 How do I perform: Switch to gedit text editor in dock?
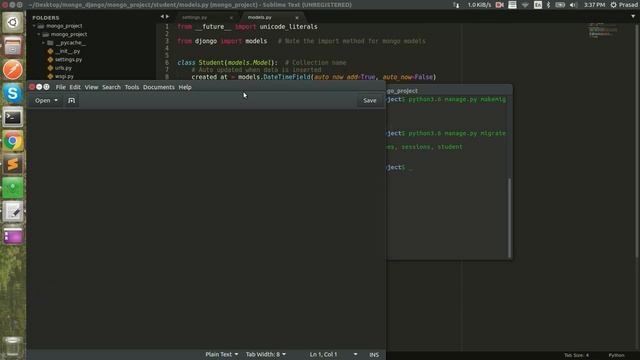point(13,212)
